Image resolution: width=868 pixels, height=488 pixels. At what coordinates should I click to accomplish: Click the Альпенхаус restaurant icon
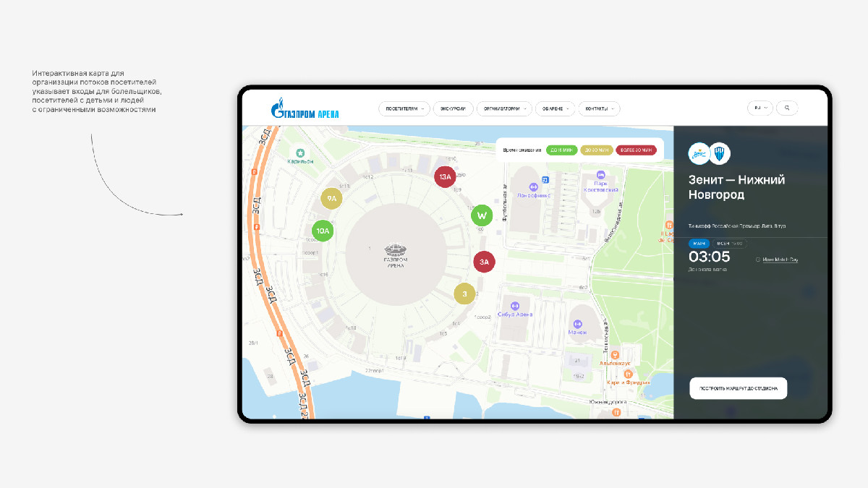pyautogui.click(x=614, y=355)
